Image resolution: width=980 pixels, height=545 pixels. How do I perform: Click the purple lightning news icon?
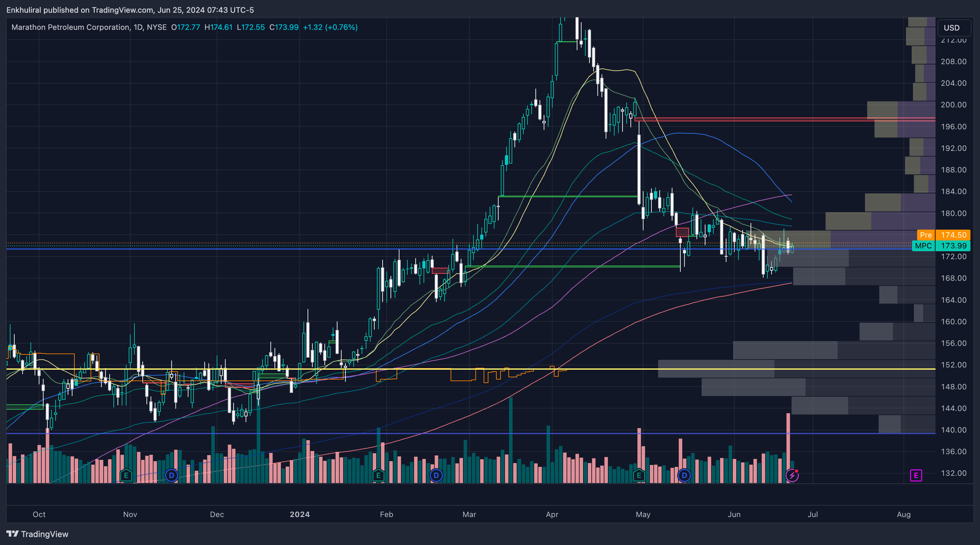(792, 475)
